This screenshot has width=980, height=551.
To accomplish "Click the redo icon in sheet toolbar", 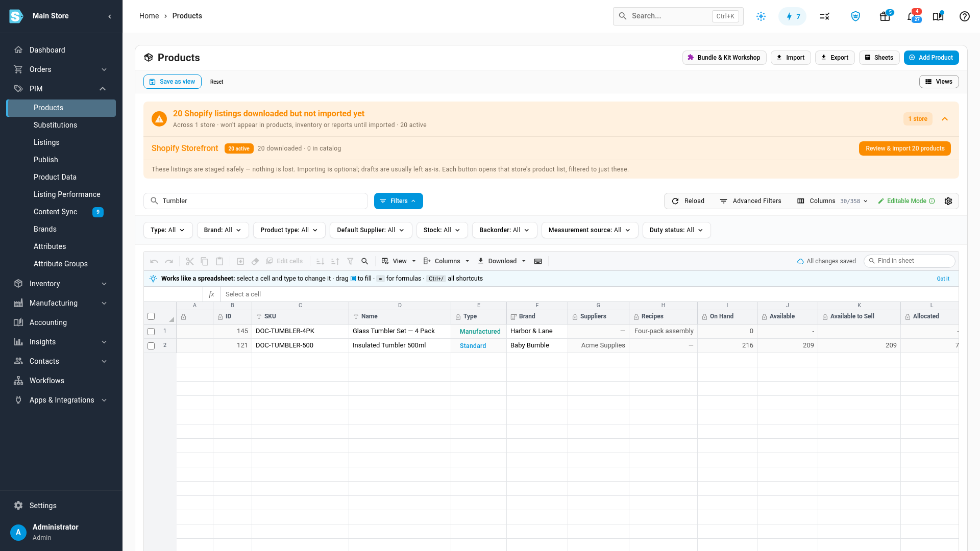I will click(x=169, y=261).
